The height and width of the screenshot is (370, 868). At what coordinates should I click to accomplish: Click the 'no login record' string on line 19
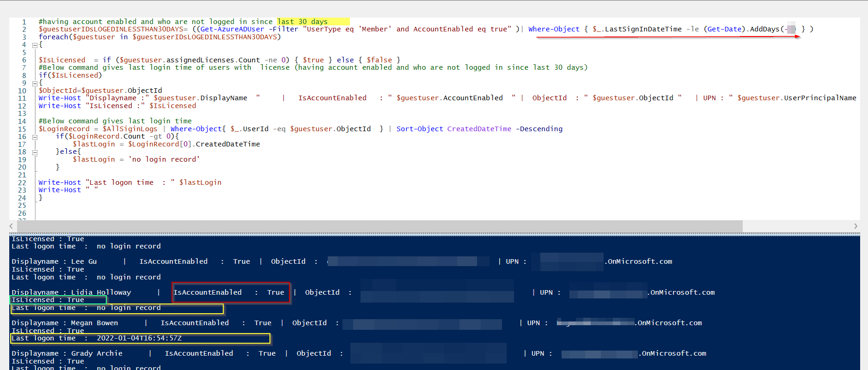(164, 159)
